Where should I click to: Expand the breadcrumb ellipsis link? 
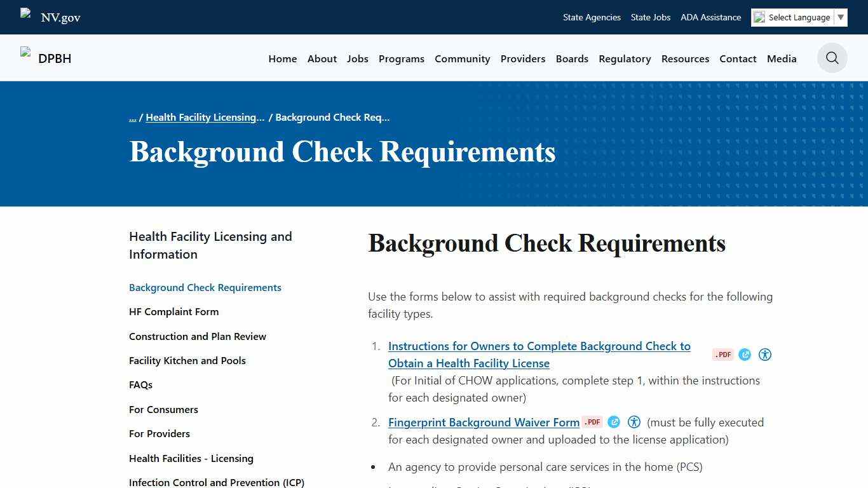pos(132,117)
